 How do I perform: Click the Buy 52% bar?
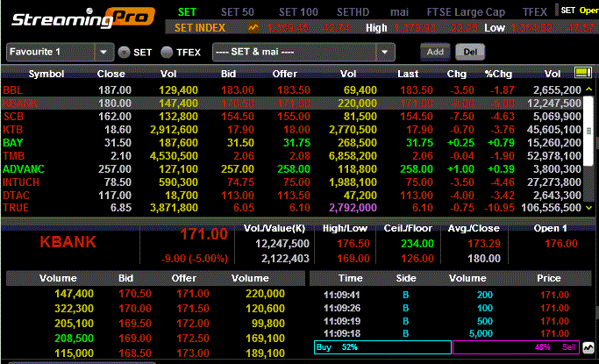point(382,347)
